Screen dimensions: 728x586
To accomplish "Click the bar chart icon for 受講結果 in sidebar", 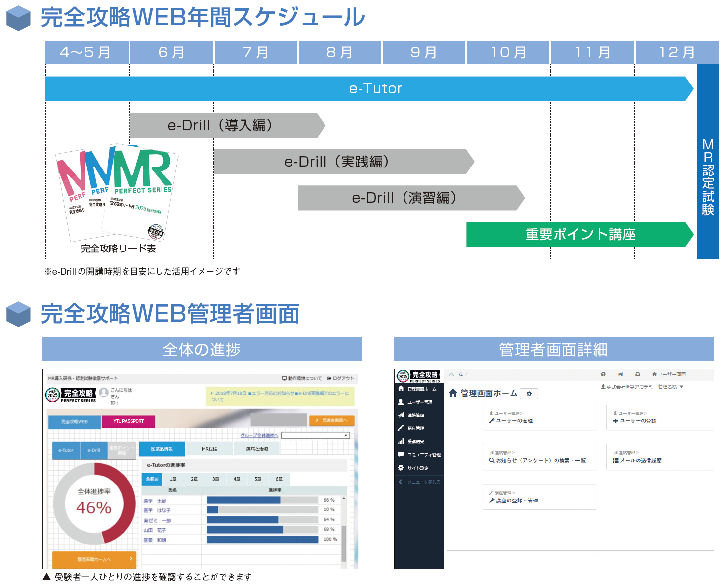I will pos(401,441).
